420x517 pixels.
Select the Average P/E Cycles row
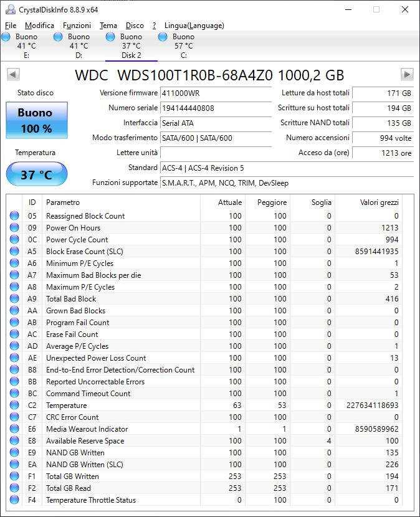point(204,346)
